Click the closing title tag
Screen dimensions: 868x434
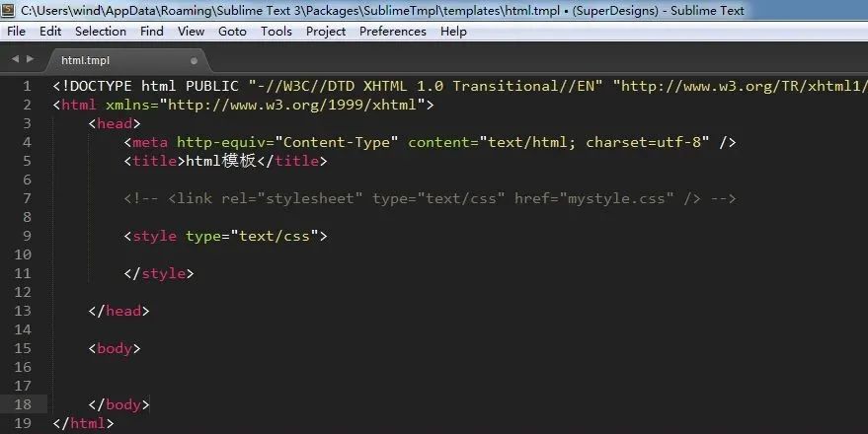pos(293,161)
